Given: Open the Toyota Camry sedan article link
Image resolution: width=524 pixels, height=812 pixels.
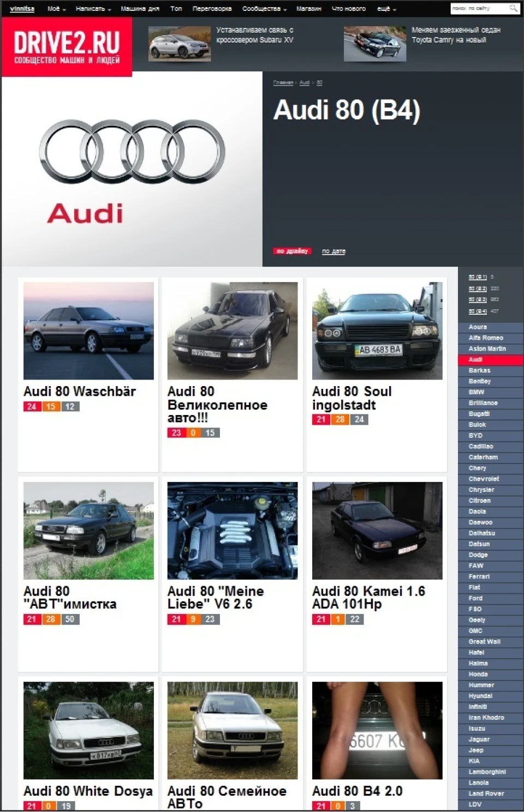Looking at the screenshot, I should tap(456, 35).
